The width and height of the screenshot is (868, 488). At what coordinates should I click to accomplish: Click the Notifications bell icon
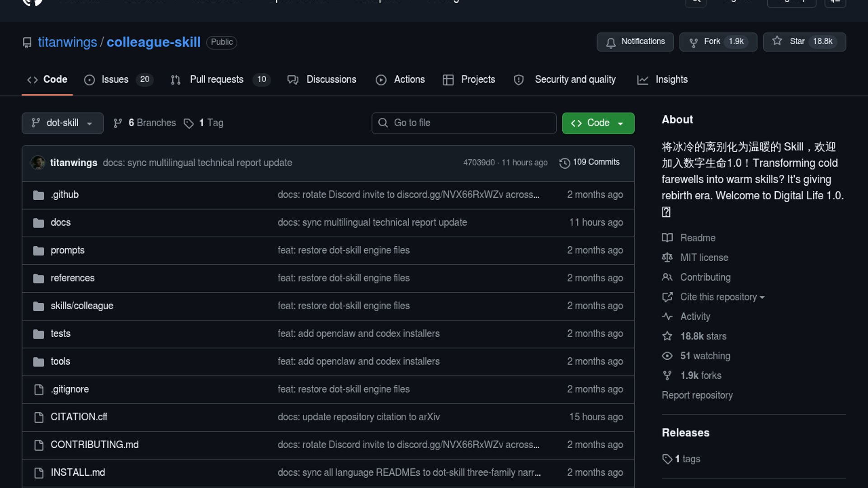click(611, 42)
